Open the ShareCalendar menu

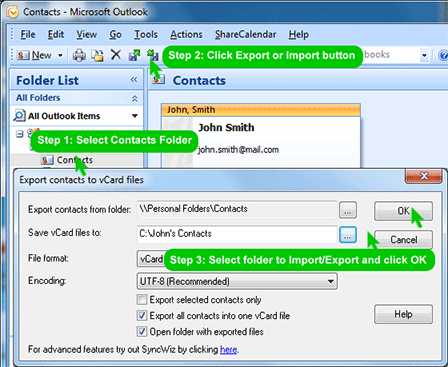(x=245, y=34)
